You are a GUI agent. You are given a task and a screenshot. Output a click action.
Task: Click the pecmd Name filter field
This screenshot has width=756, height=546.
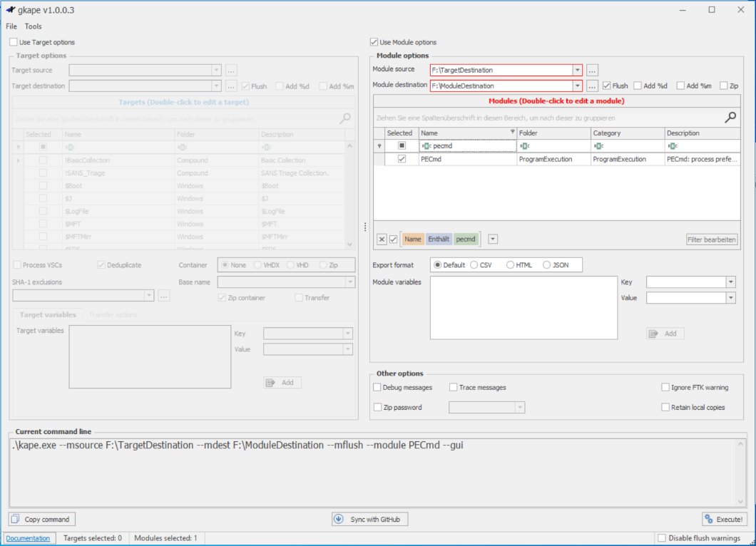coord(468,145)
